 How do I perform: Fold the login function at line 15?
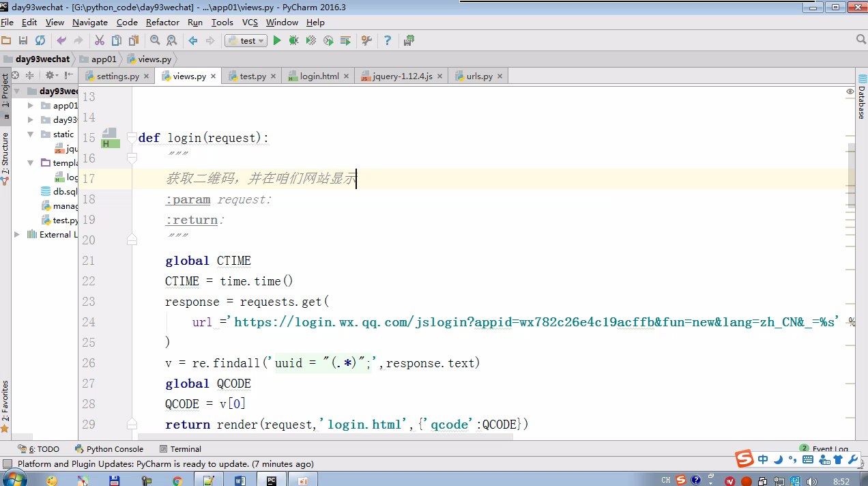click(132, 138)
